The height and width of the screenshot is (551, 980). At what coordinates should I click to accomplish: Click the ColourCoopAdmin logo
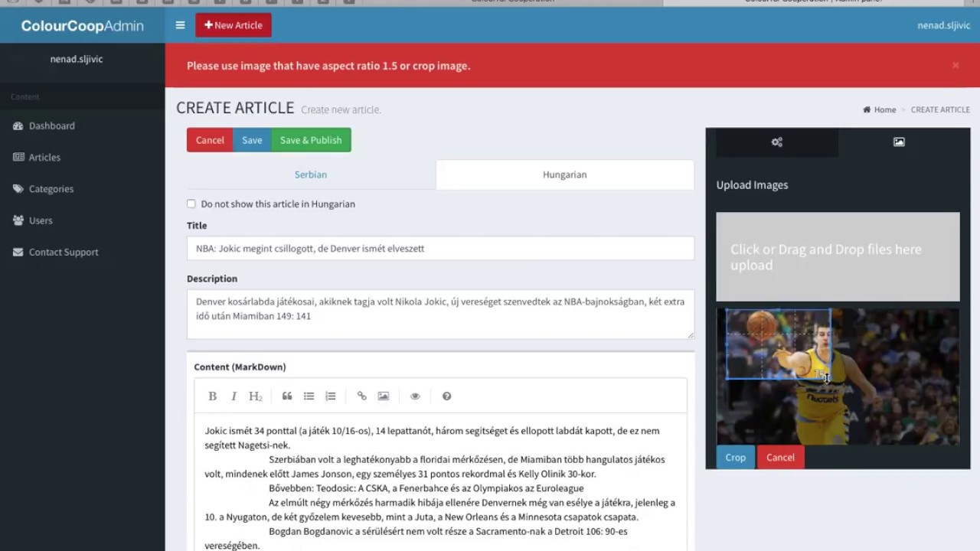(82, 26)
